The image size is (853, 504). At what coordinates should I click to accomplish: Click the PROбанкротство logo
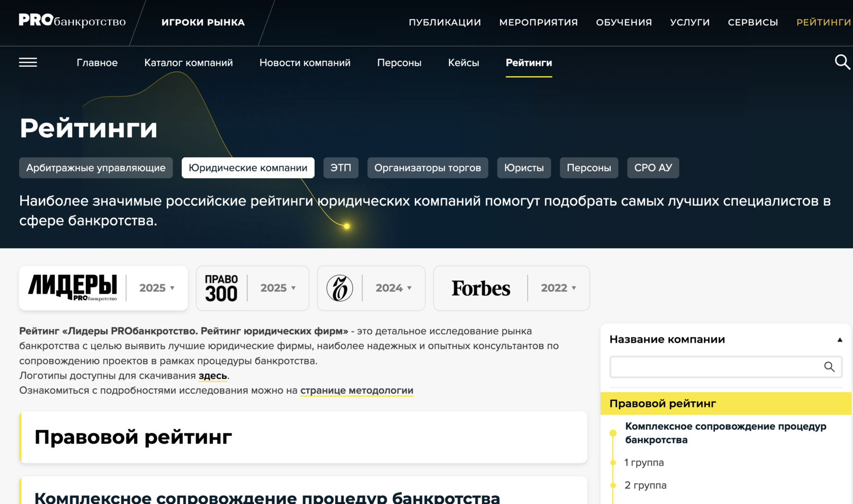[72, 21]
